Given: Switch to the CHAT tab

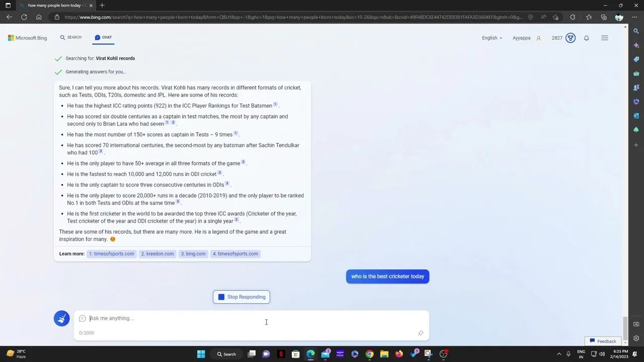Looking at the screenshot, I should click(103, 38).
